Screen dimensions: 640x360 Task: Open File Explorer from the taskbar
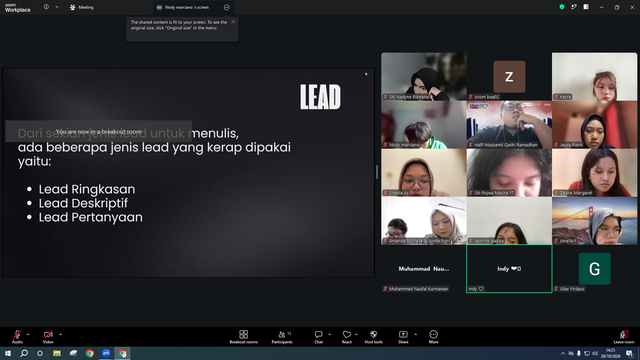57,353
